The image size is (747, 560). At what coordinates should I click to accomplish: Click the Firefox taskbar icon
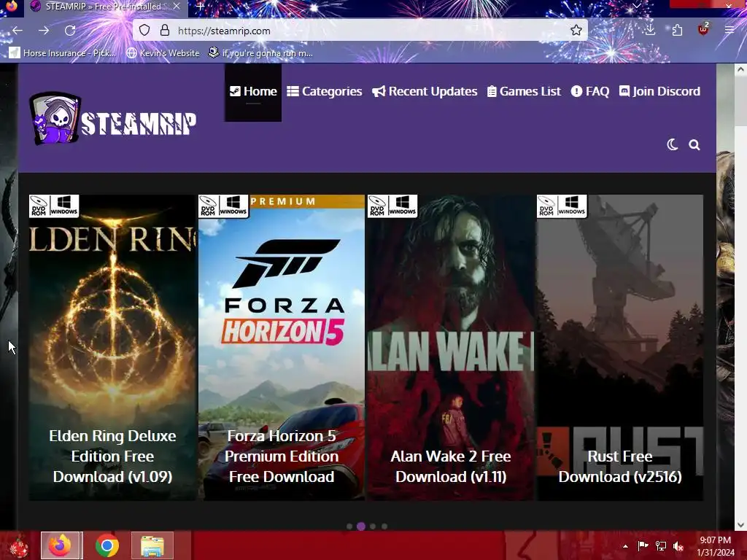coord(61,545)
